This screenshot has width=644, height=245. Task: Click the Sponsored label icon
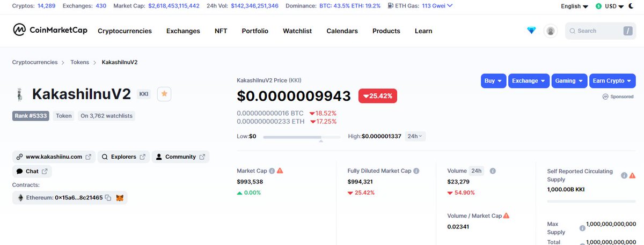pos(605,97)
